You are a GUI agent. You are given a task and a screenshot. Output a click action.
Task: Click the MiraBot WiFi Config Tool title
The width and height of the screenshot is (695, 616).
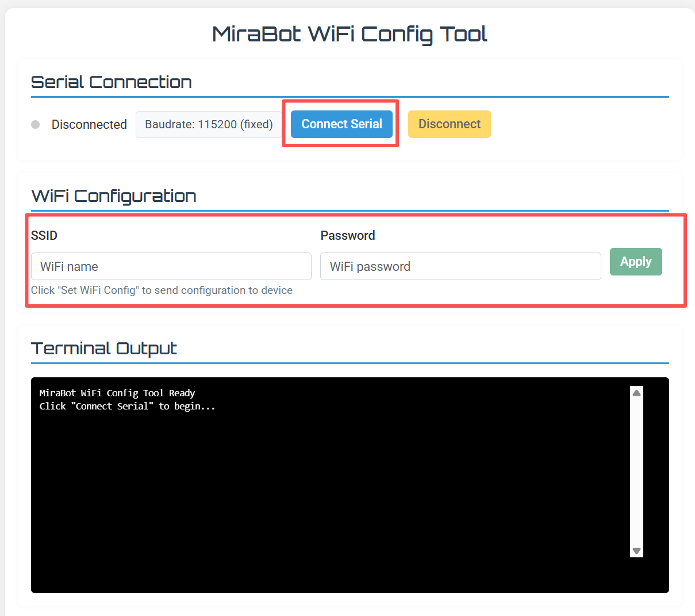[350, 35]
